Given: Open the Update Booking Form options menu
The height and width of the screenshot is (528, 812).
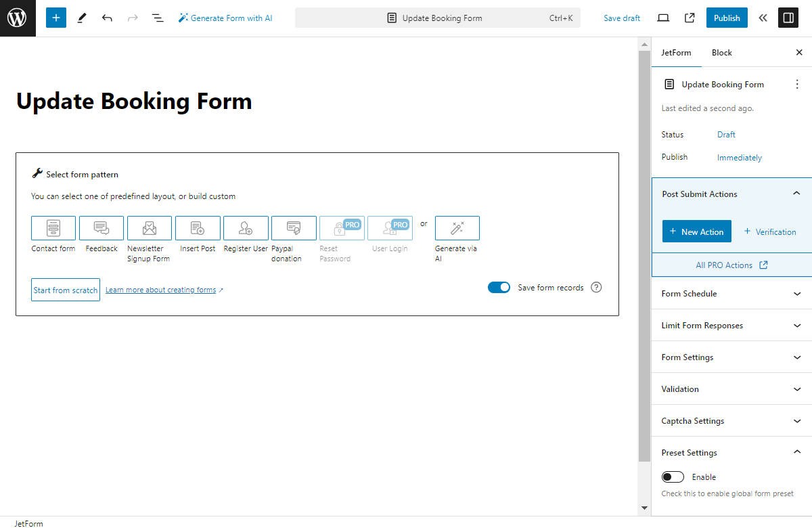Looking at the screenshot, I should 797,84.
